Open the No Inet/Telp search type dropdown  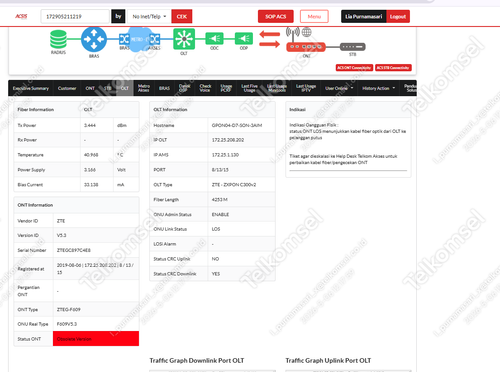click(x=149, y=16)
